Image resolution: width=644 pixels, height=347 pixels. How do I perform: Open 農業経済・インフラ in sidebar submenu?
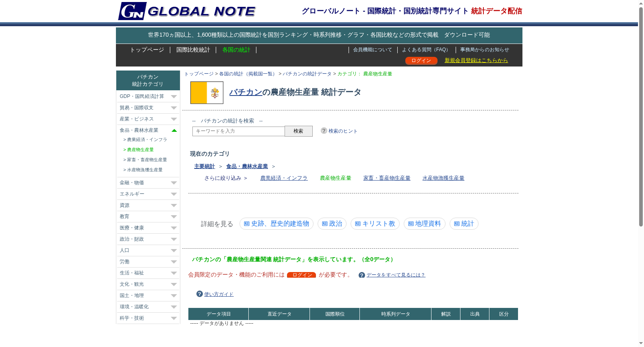145,139
